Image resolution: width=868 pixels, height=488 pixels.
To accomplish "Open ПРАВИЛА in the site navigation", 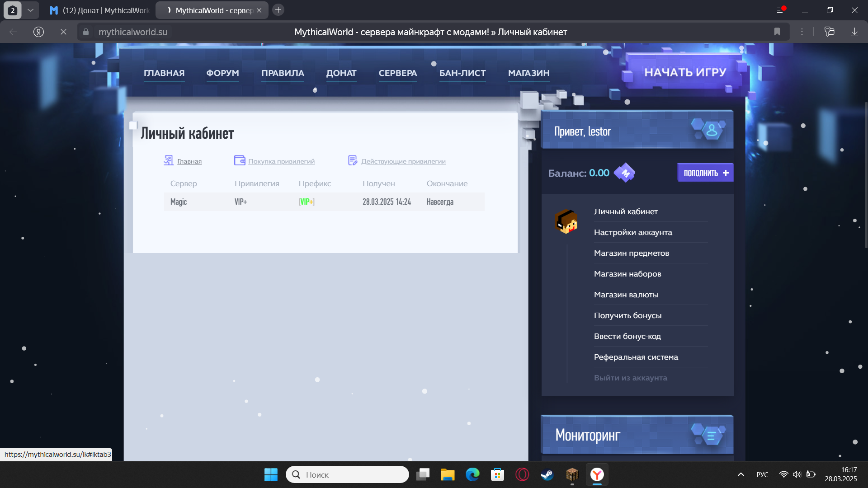I will 283,73.
